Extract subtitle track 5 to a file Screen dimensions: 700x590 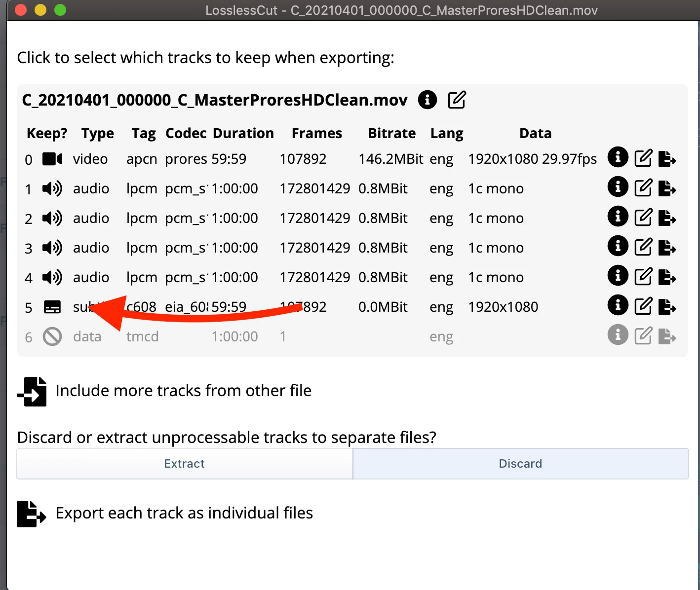click(667, 307)
